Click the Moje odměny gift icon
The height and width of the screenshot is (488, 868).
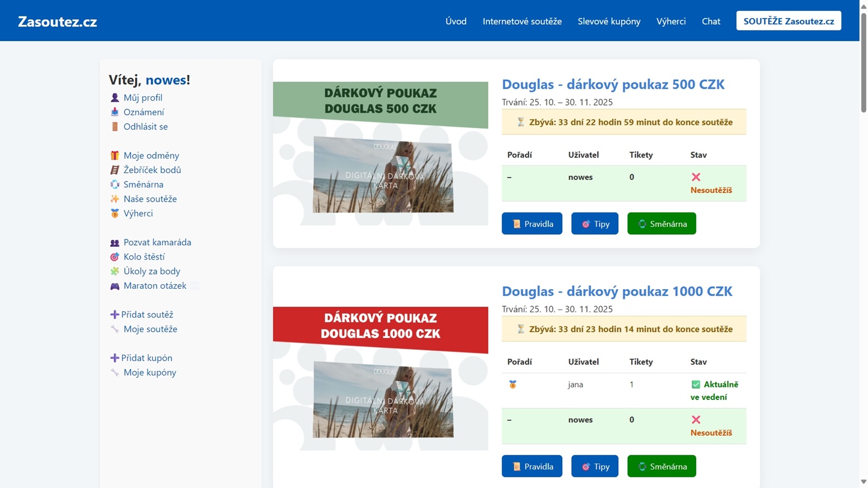point(115,155)
